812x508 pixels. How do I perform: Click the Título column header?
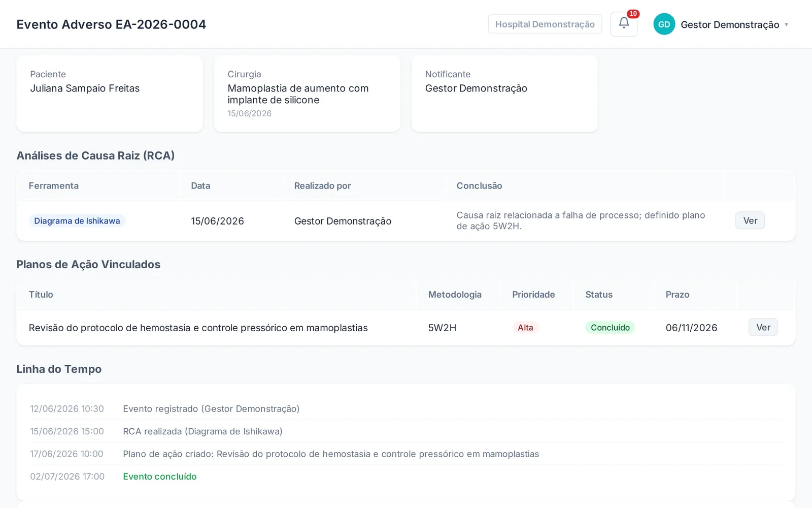pos(41,295)
